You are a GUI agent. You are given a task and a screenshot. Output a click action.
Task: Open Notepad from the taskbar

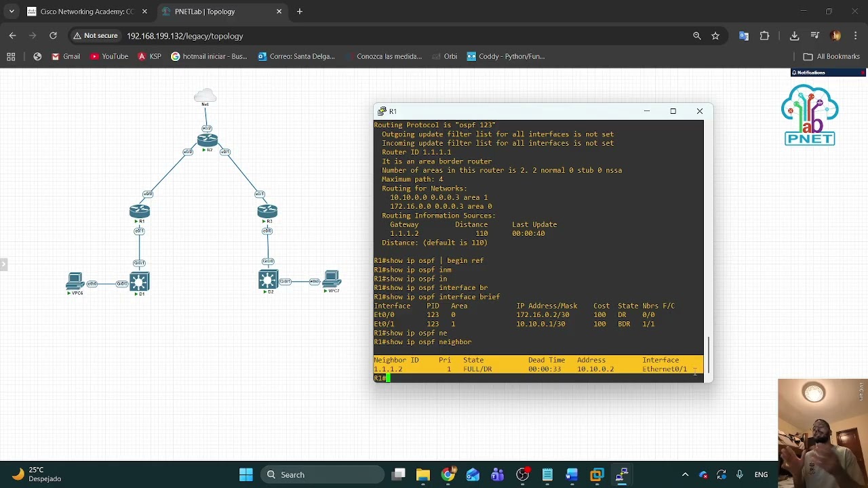pyautogui.click(x=547, y=474)
